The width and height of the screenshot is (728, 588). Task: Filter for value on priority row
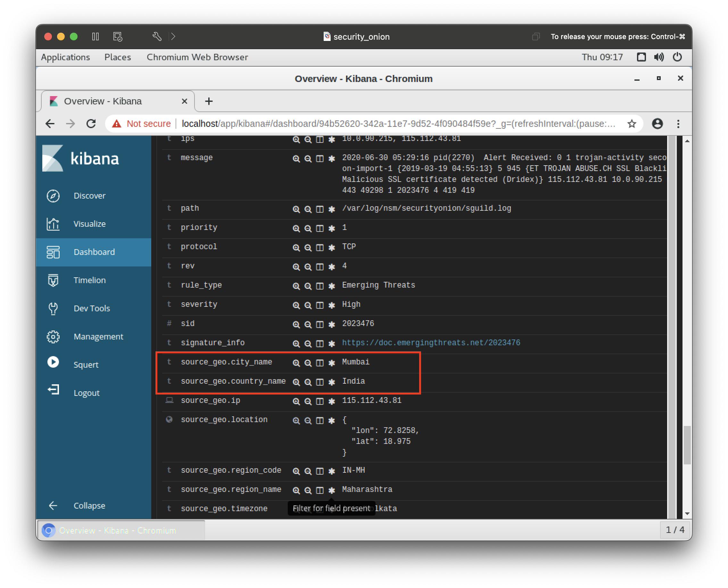click(x=296, y=229)
